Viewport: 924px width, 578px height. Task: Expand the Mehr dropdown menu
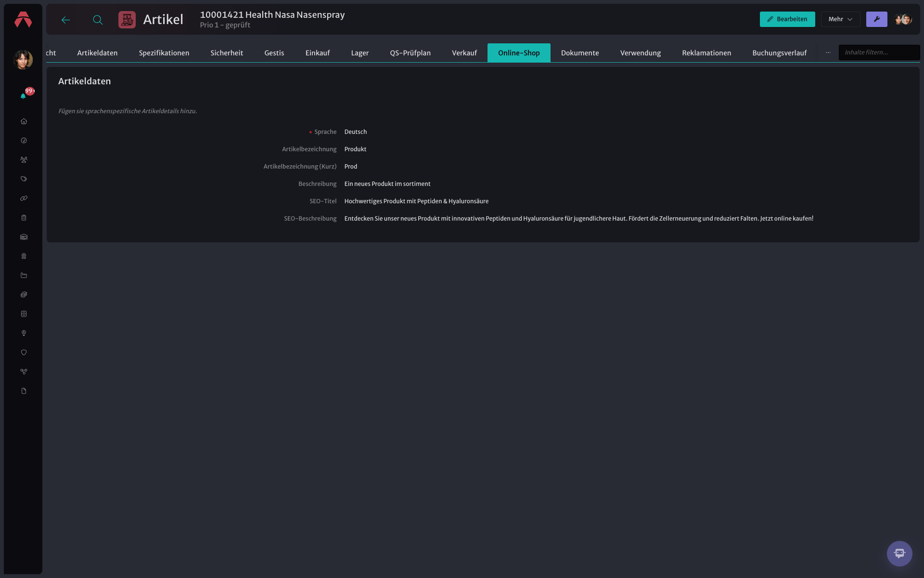point(840,19)
